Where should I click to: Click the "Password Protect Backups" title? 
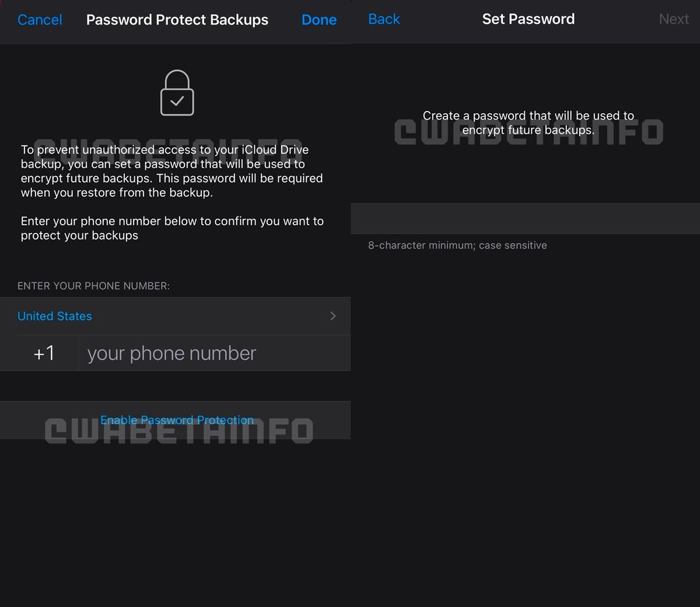[x=177, y=20]
